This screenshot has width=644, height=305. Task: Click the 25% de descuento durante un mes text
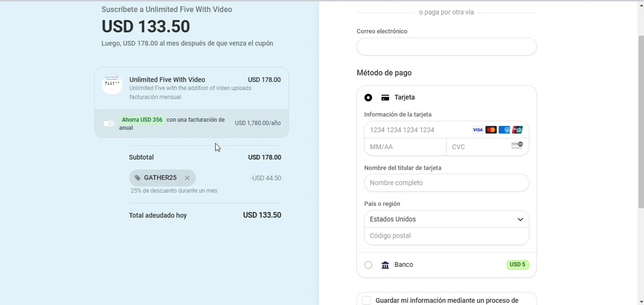click(x=174, y=191)
